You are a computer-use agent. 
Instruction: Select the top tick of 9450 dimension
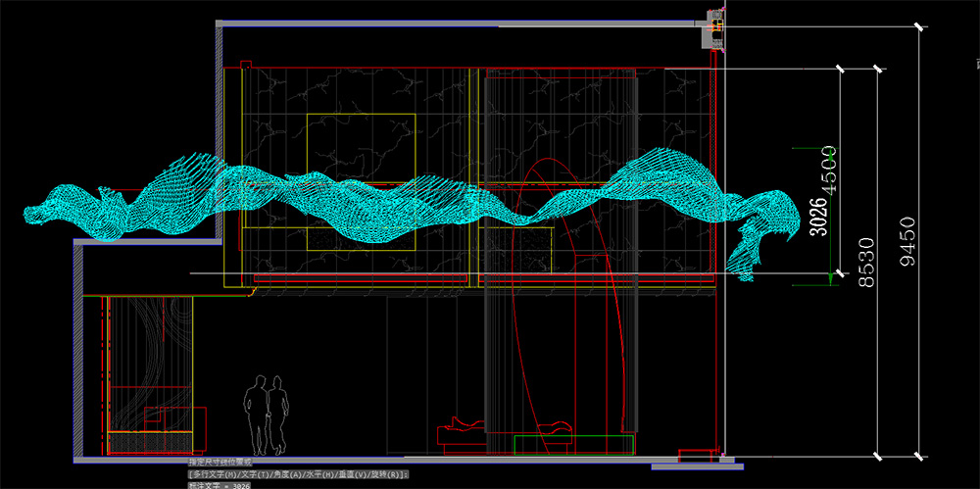point(919,26)
